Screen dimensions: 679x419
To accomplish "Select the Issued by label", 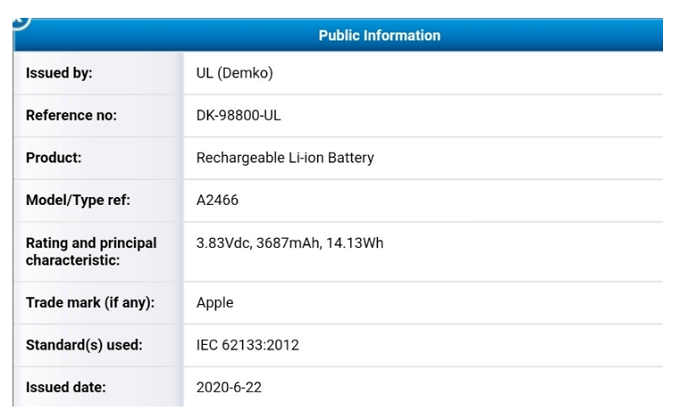I will (59, 73).
